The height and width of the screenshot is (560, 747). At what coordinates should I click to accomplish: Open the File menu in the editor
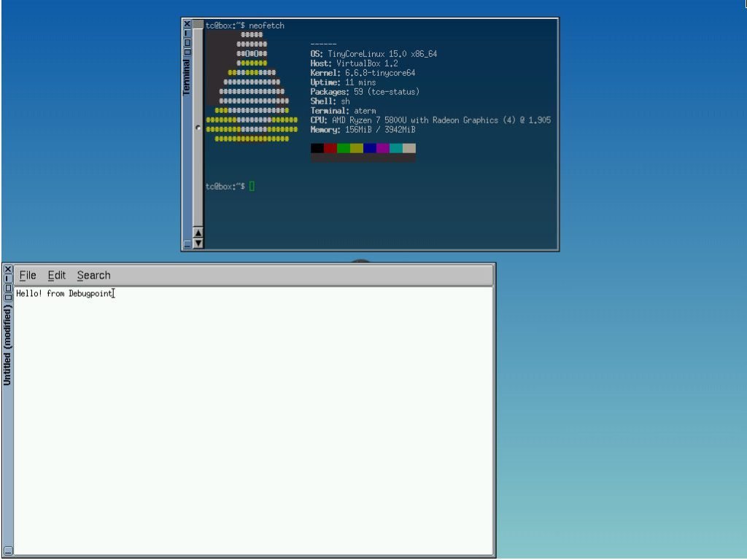point(28,275)
